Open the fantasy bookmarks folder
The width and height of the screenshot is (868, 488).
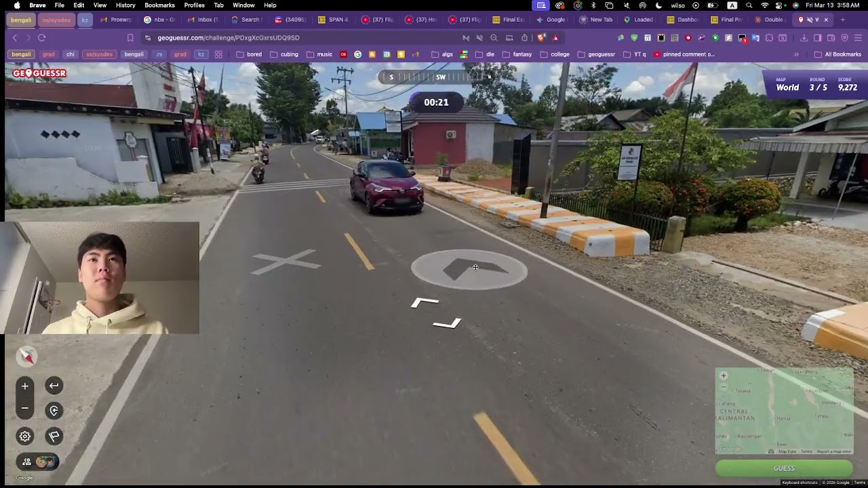click(517, 54)
